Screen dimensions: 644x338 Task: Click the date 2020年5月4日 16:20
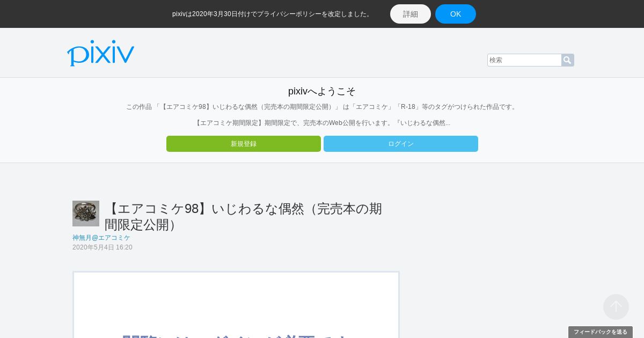pyautogui.click(x=103, y=247)
